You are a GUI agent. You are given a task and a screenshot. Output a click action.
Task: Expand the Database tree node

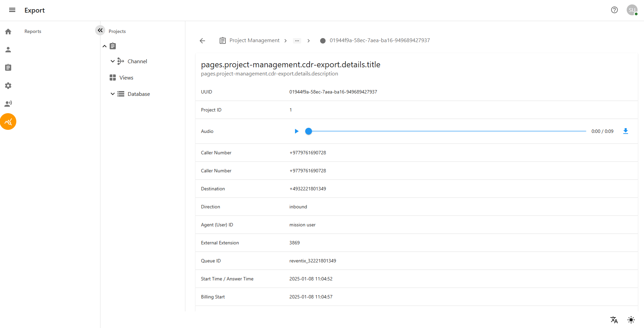pyautogui.click(x=113, y=94)
